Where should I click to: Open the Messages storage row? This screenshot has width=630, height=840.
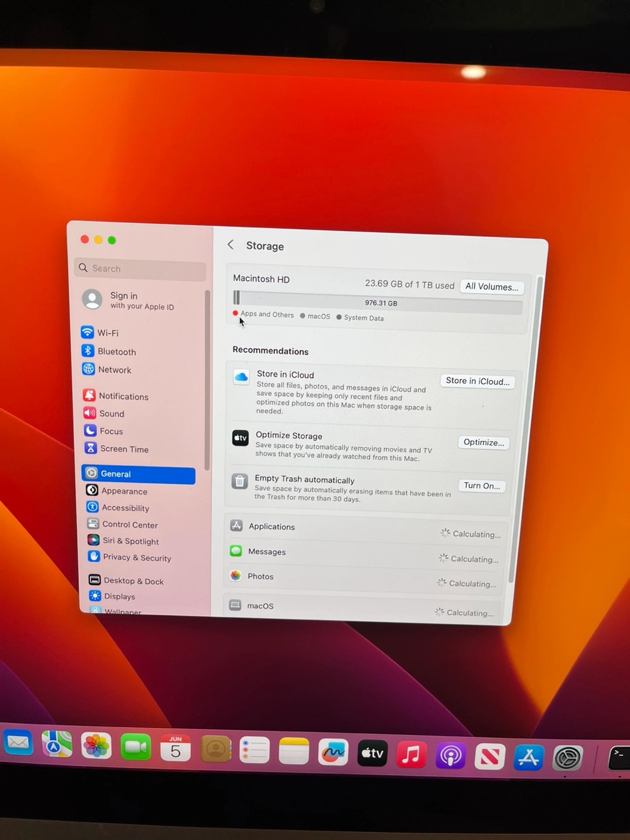364,555
